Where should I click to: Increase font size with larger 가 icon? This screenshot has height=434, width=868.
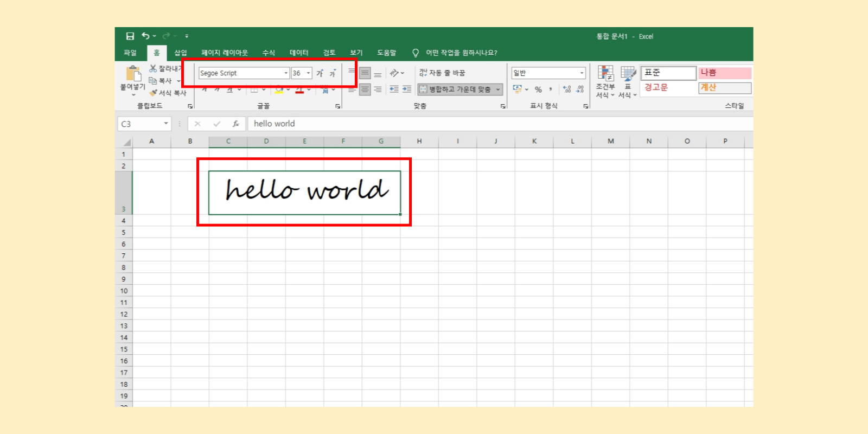coord(320,73)
